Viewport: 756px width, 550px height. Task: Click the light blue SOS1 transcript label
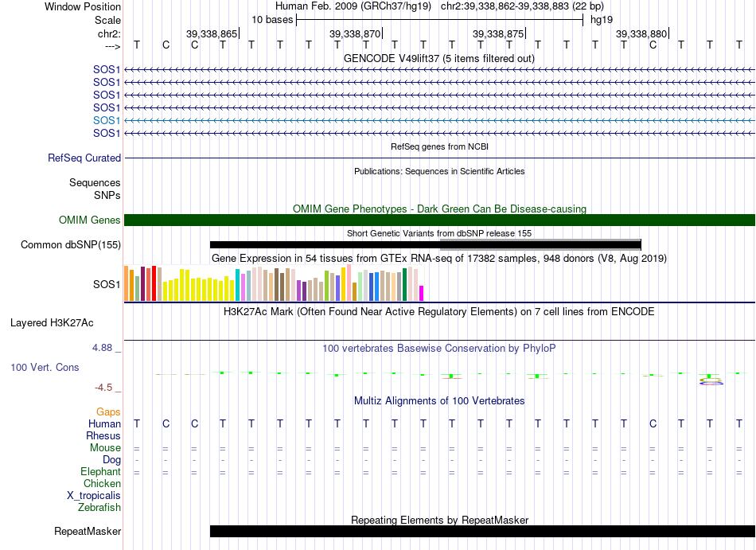(107, 120)
